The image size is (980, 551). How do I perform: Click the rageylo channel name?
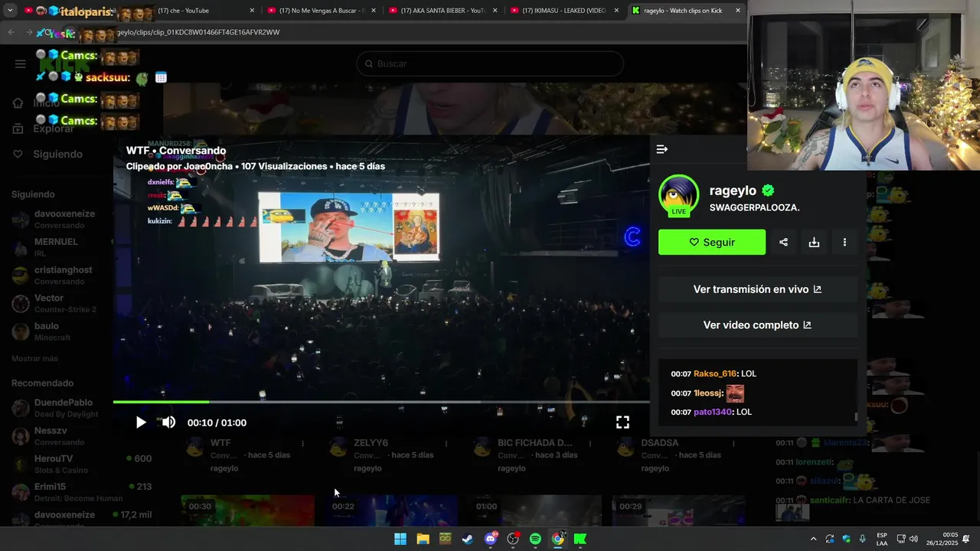[733, 191]
